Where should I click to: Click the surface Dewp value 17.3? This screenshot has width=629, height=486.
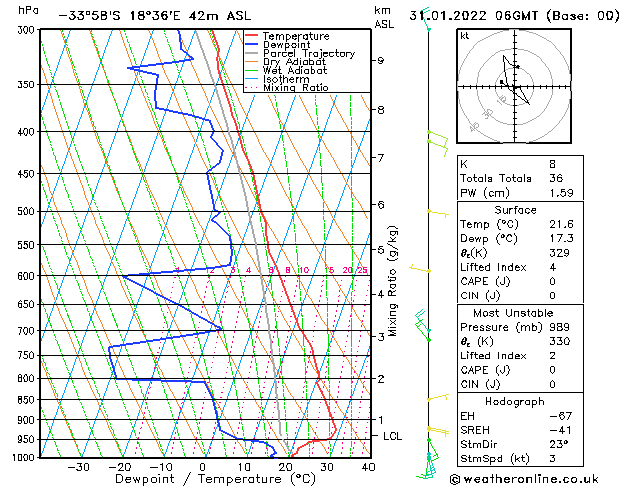point(561,238)
